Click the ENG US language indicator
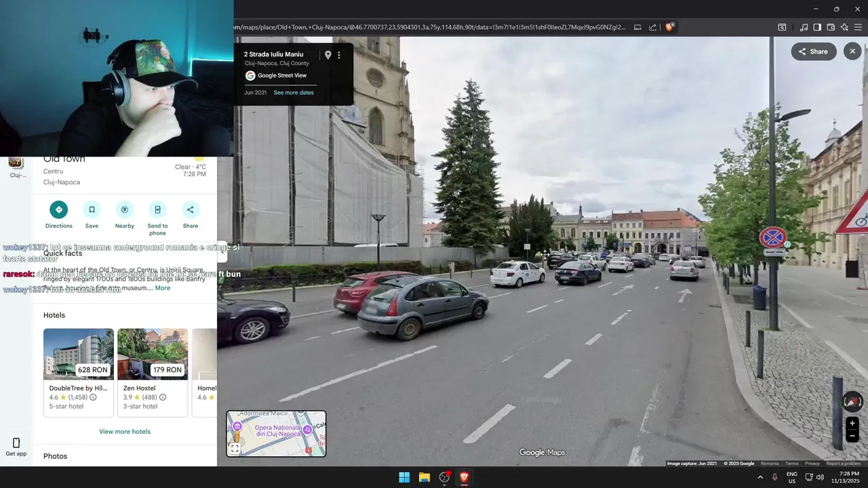This screenshot has height=488, width=868. tap(792, 477)
